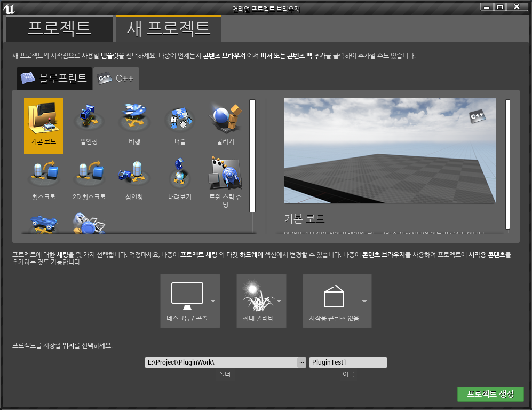Click the template preview image
This screenshot has height=410, width=532.
click(x=390, y=151)
